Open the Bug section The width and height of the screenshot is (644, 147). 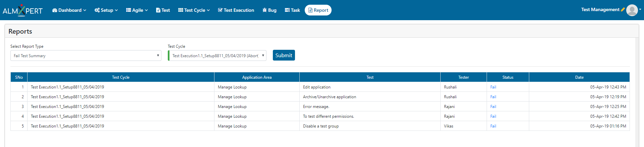(269, 10)
